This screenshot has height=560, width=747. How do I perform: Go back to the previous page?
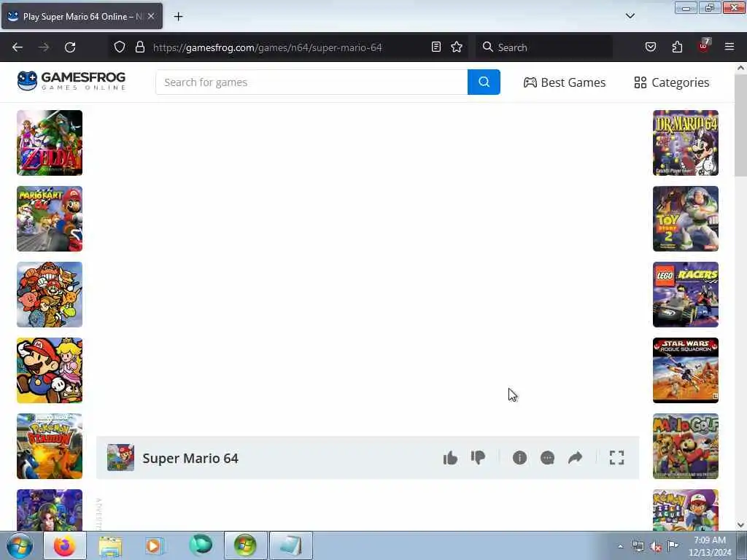coord(18,47)
